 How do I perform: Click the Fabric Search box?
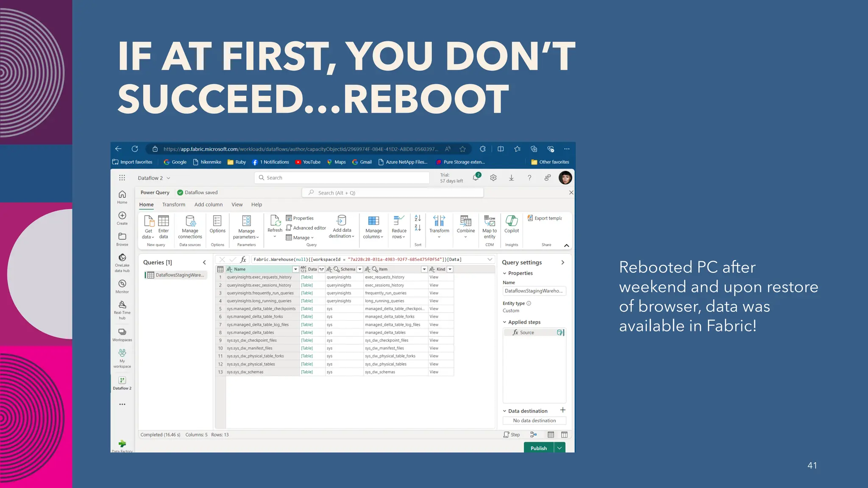[342, 178]
